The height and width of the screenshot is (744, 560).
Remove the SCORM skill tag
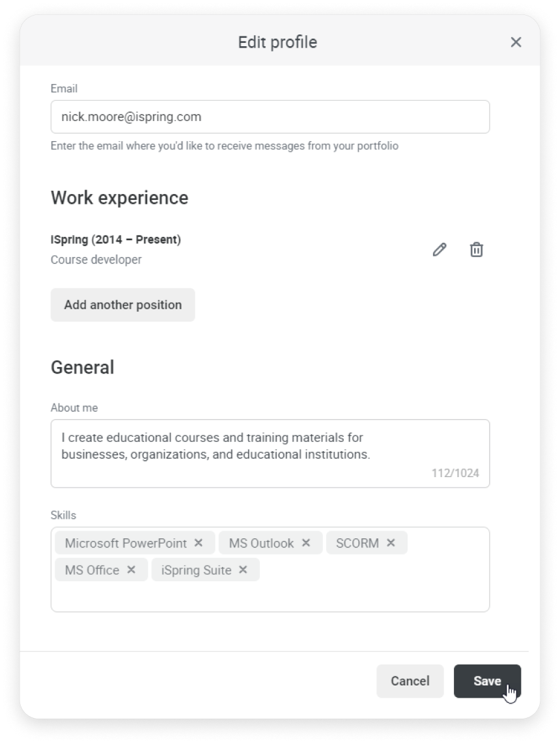391,543
